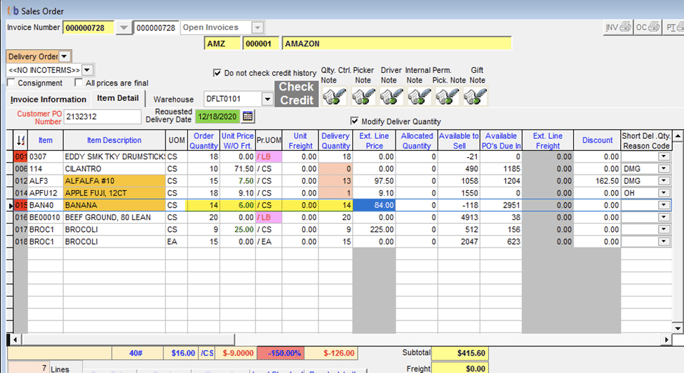684x373 pixels.
Task: Click the Check Credit button
Action: tap(296, 93)
